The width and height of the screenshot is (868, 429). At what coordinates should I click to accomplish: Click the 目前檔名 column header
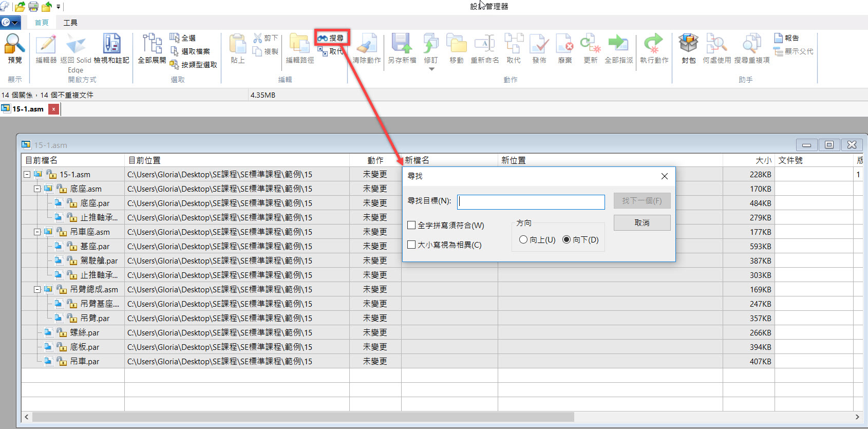click(73, 160)
